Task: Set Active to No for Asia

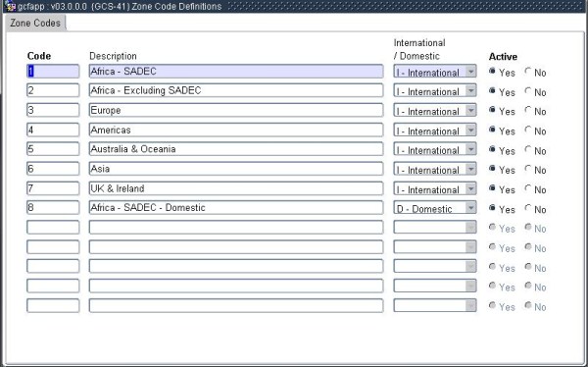Action: [528, 168]
